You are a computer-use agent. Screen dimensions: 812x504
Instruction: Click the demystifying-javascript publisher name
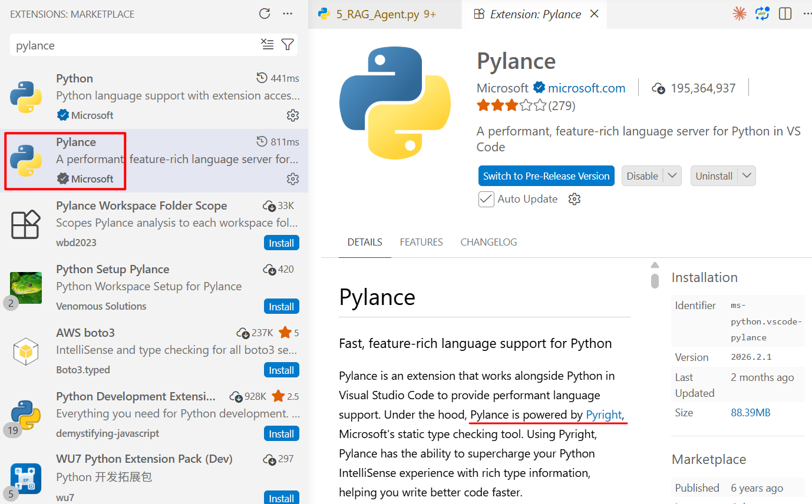pos(108,433)
